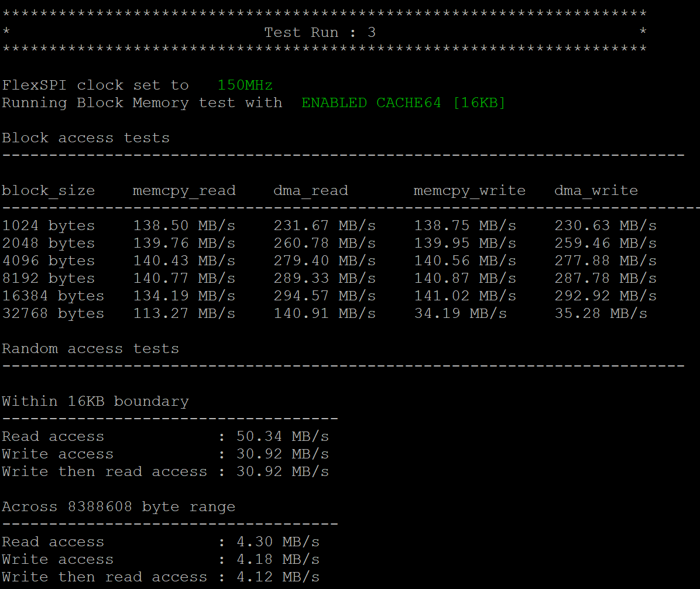
Task: Click the "Across 8388608 byte range" heading
Action: (x=118, y=507)
